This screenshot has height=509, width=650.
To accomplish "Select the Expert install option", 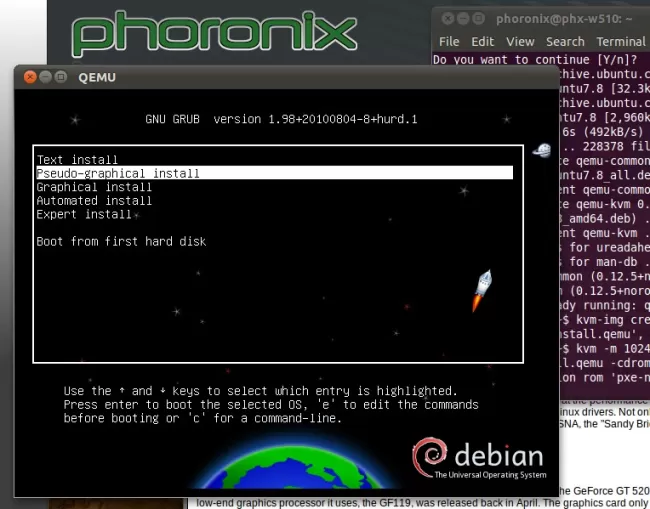I will [x=84, y=214].
